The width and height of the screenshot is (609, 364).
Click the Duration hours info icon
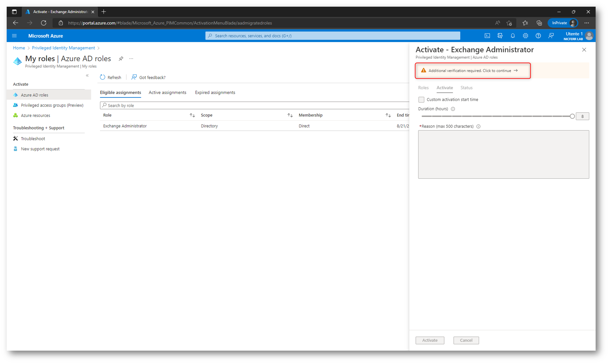point(453,109)
